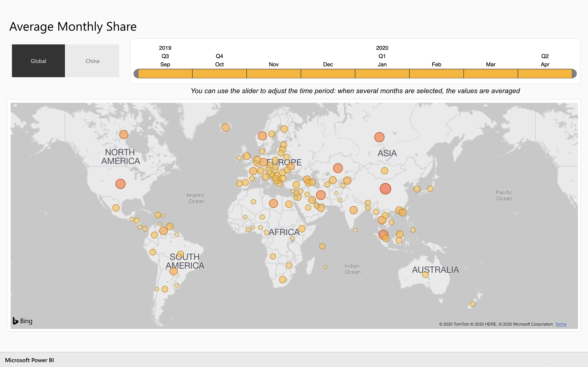This screenshot has width=588, height=367.
Task: Click the bubble over Iceland
Action: click(x=225, y=127)
